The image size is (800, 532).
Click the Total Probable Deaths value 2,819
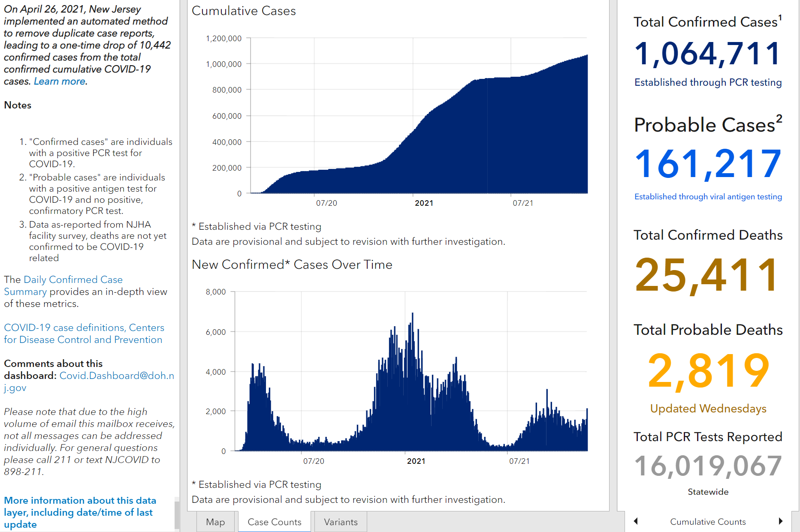(x=708, y=370)
